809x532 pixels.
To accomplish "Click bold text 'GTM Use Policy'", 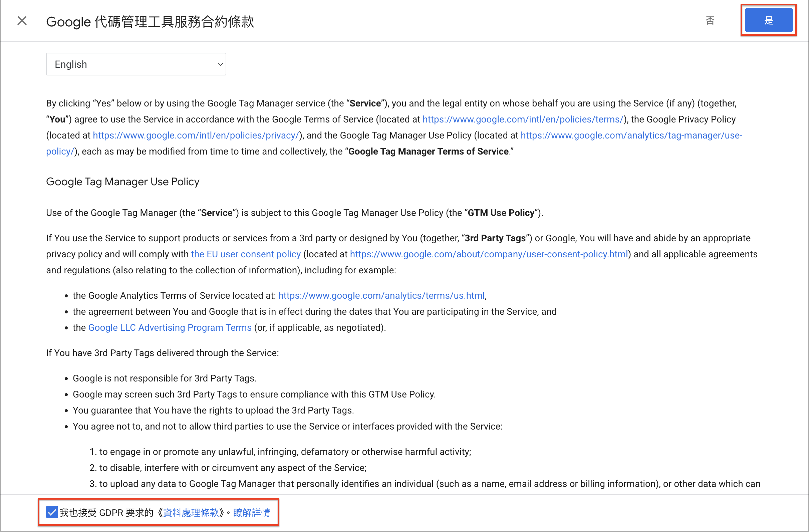I will pos(501,213).
